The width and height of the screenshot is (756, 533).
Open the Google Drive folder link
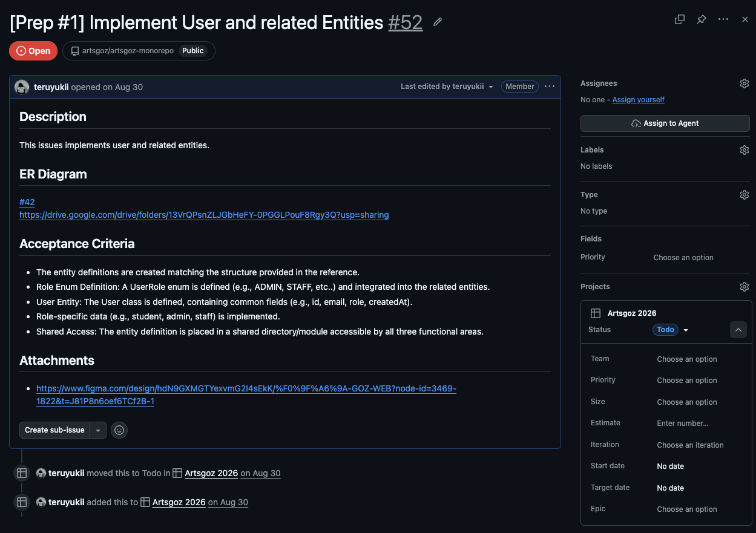click(204, 215)
